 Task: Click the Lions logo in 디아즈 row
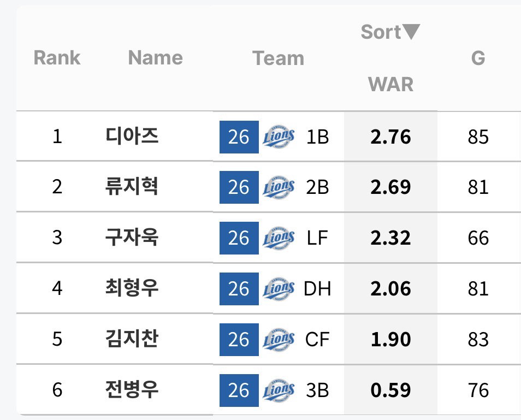point(279,137)
